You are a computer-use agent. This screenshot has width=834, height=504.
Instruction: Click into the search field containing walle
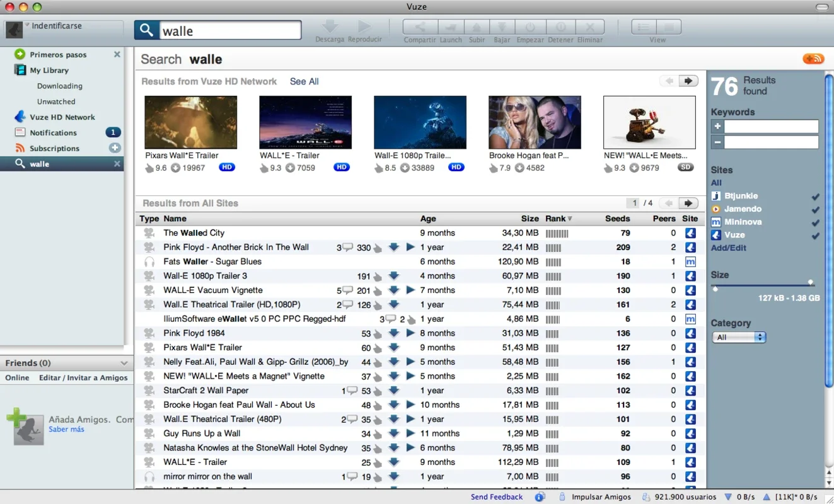(230, 30)
